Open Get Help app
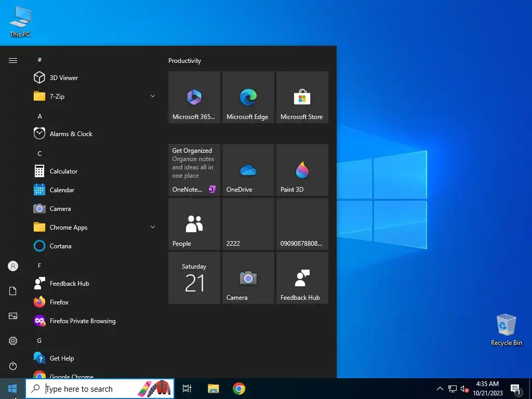The width and height of the screenshot is (532, 399). click(95, 358)
